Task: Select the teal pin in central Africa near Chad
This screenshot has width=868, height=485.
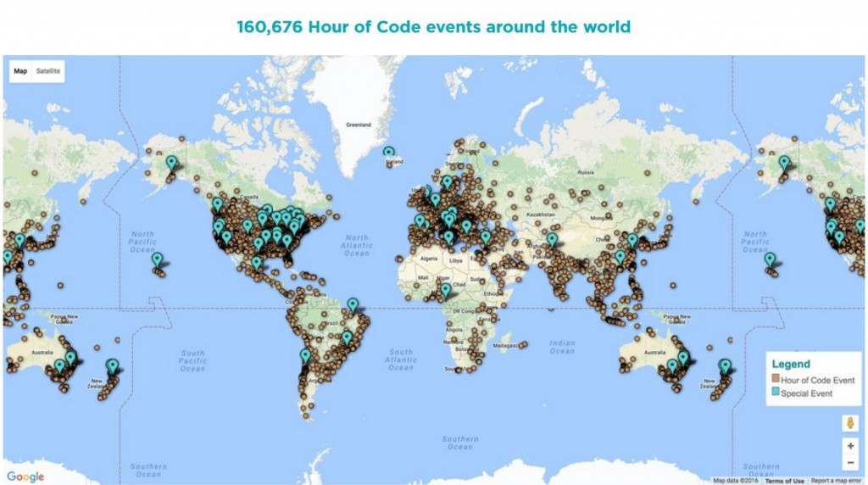Action: click(x=446, y=290)
